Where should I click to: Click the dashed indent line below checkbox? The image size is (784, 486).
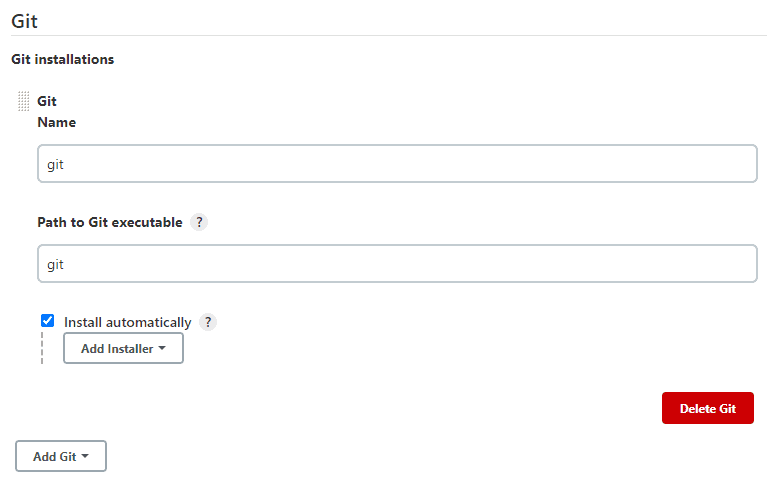[42, 348]
